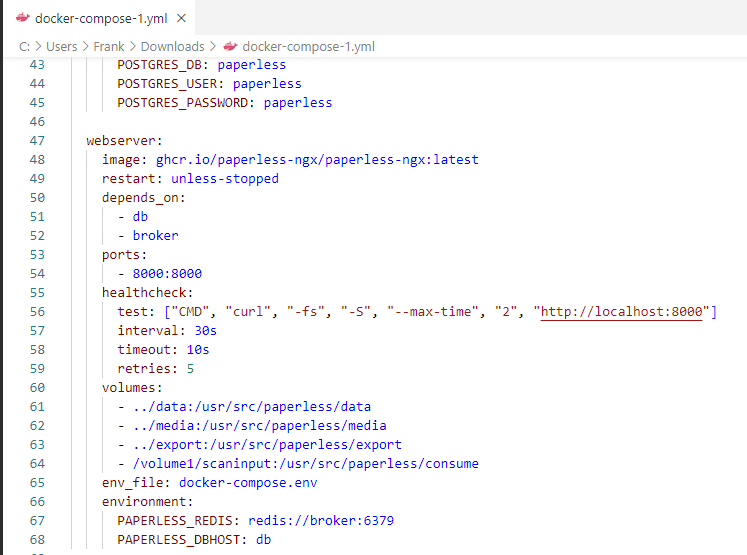
Task: Click the Docker whale icon in tab
Action: [23, 18]
